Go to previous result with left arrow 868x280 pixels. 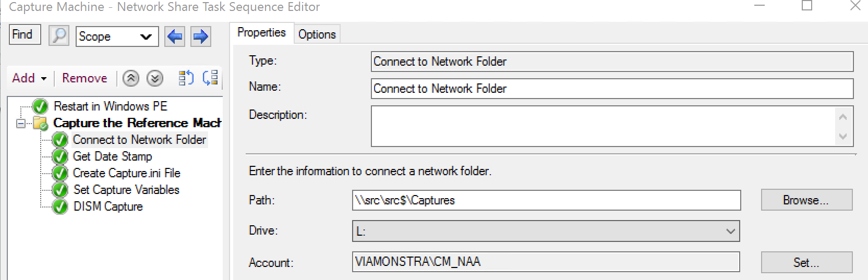click(x=175, y=36)
